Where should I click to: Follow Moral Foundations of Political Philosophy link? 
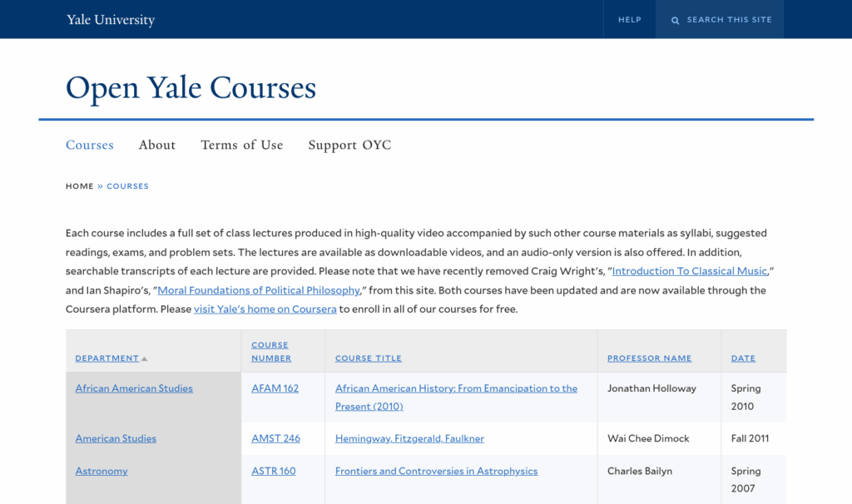coord(259,290)
